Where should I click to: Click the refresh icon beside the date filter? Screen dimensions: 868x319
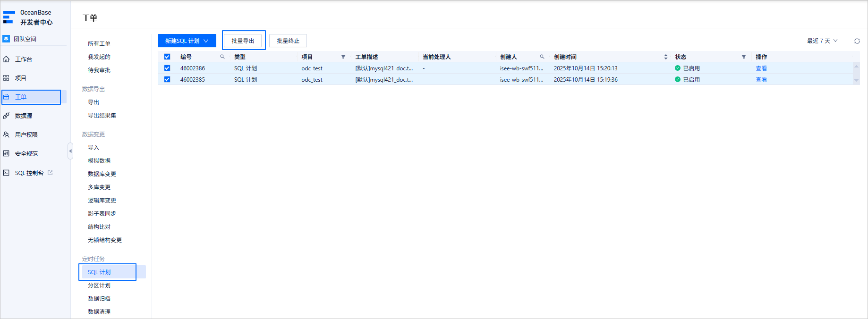click(857, 41)
